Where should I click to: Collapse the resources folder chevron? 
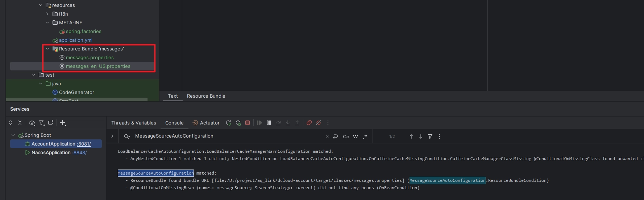coord(41,5)
